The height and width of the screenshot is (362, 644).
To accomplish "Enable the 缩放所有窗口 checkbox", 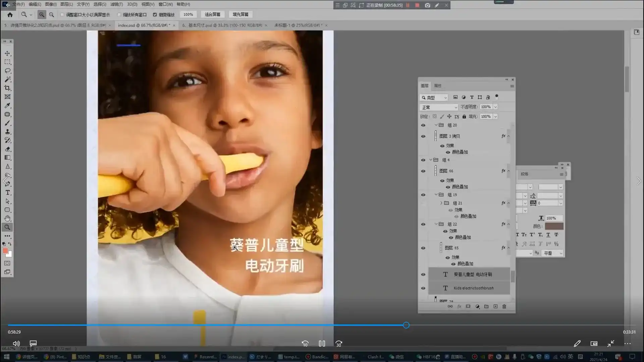I will tap(119, 14).
